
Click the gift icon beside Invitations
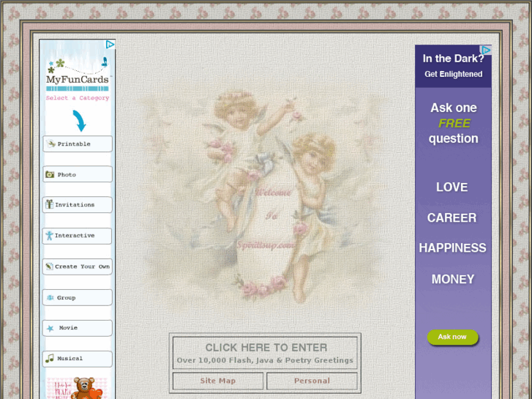(50, 204)
